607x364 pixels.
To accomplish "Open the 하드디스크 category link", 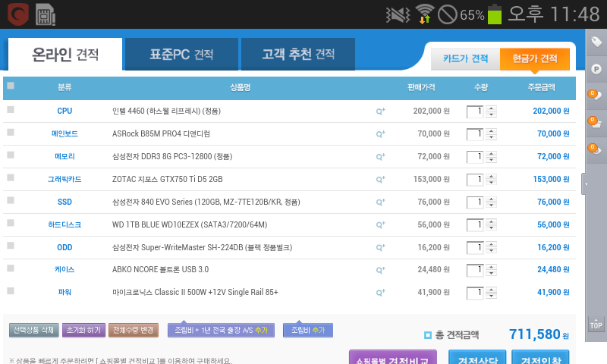I will point(64,224).
